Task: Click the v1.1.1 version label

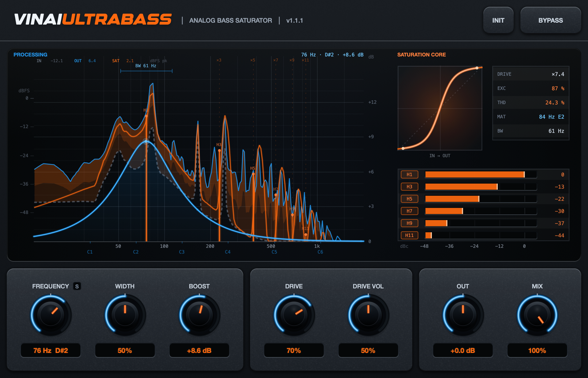Action: pos(295,21)
